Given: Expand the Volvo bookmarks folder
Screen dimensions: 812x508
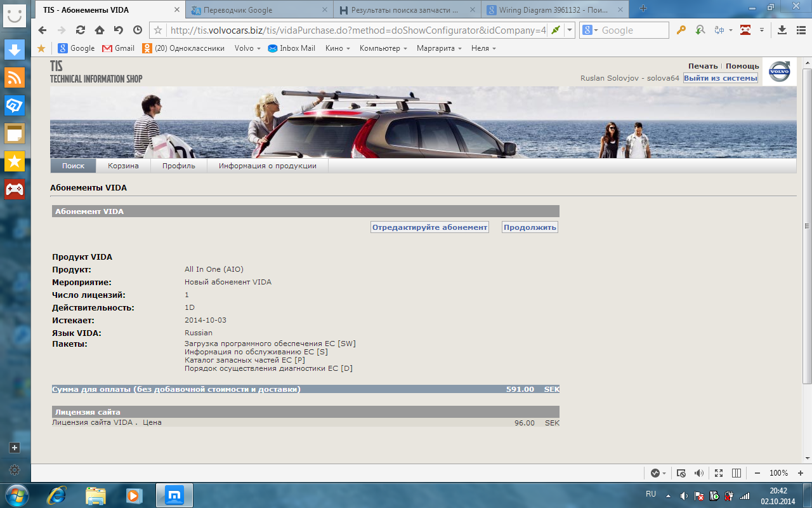Looking at the screenshot, I should [247, 48].
